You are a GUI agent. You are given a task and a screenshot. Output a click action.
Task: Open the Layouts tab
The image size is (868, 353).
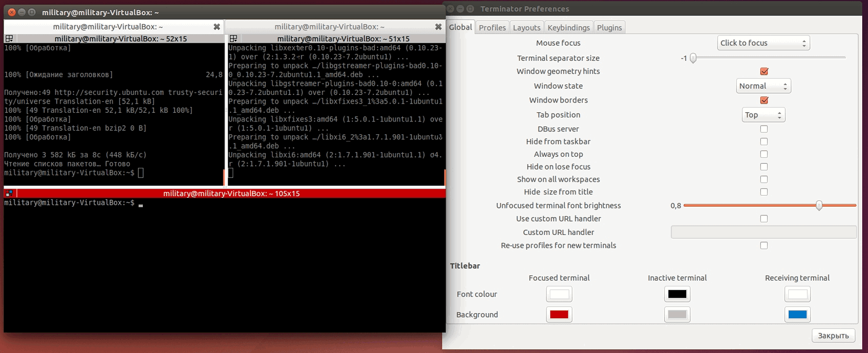[527, 27]
